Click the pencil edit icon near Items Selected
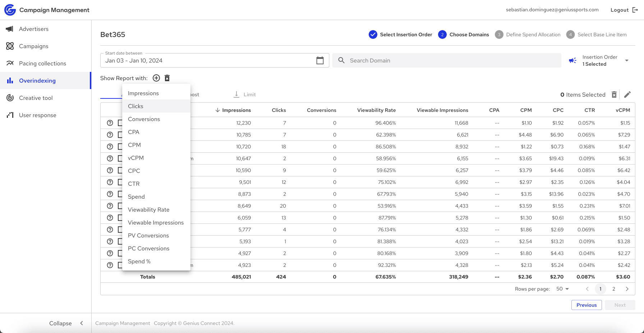The width and height of the screenshot is (644, 333). click(627, 94)
